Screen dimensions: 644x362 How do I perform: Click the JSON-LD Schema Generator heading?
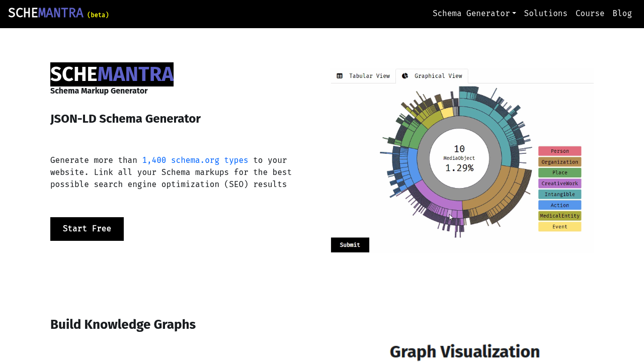125,119
